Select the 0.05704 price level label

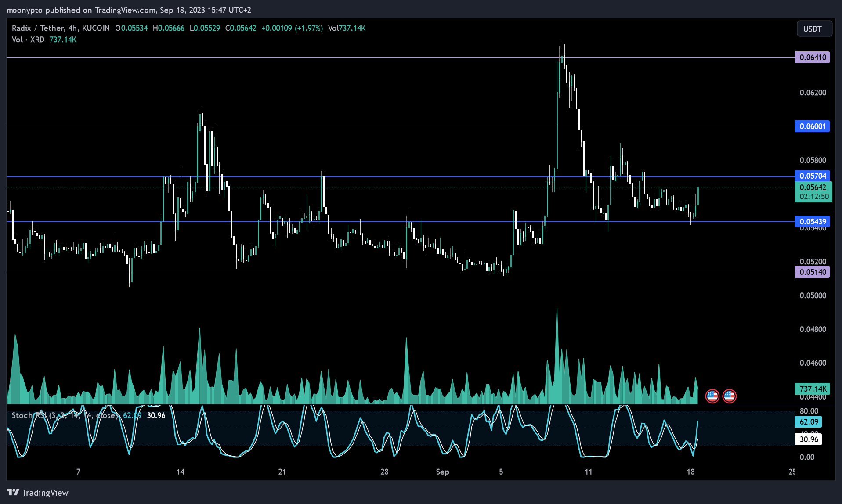point(812,176)
